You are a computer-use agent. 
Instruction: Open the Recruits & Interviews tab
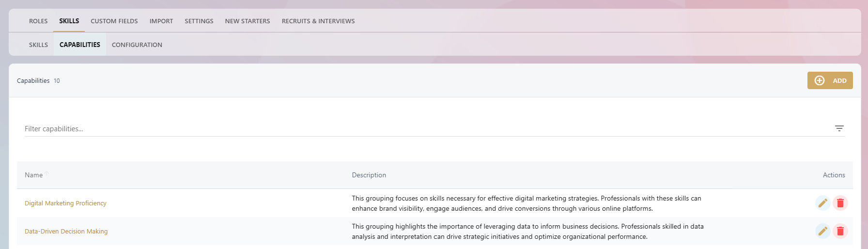coord(318,21)
